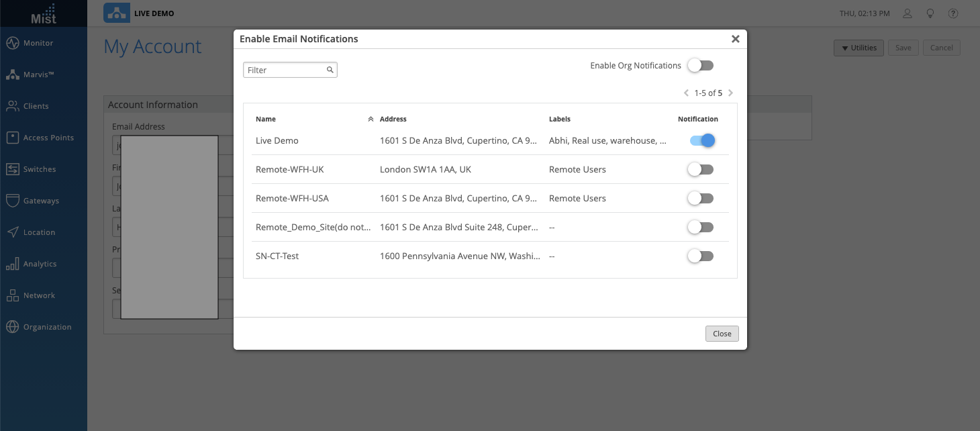
Task: Turn on Enable Org Notifications switch
Action: tap(700, 66)
